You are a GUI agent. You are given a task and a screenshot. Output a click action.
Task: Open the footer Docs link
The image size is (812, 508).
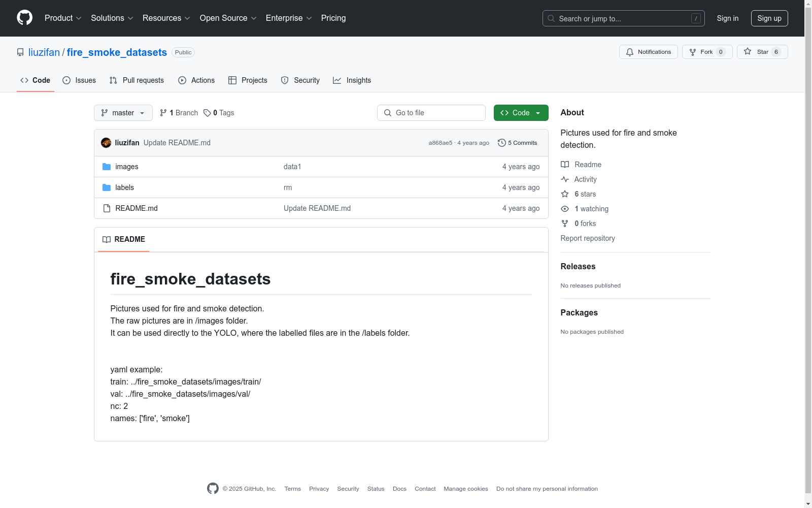400,489
